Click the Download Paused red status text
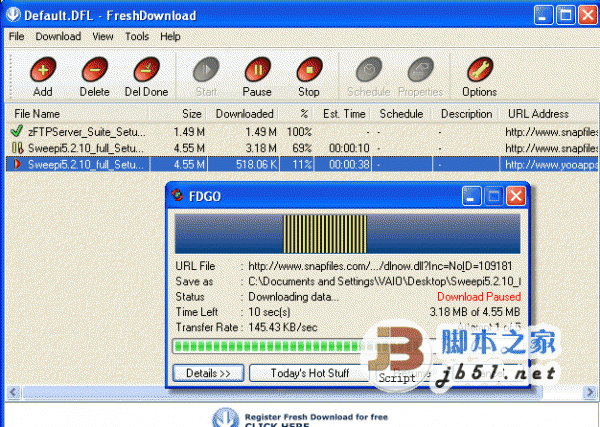 point(479,297)
